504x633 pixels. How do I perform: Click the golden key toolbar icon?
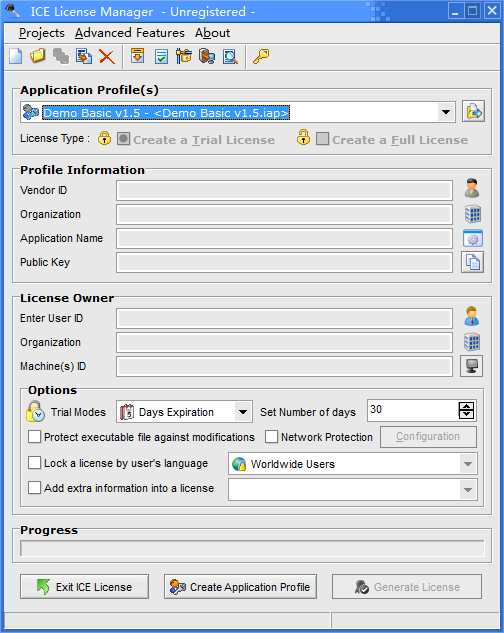coord(261,56)
